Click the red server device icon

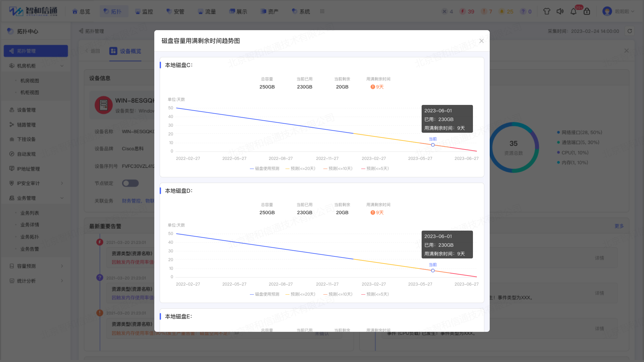point(104,105)
